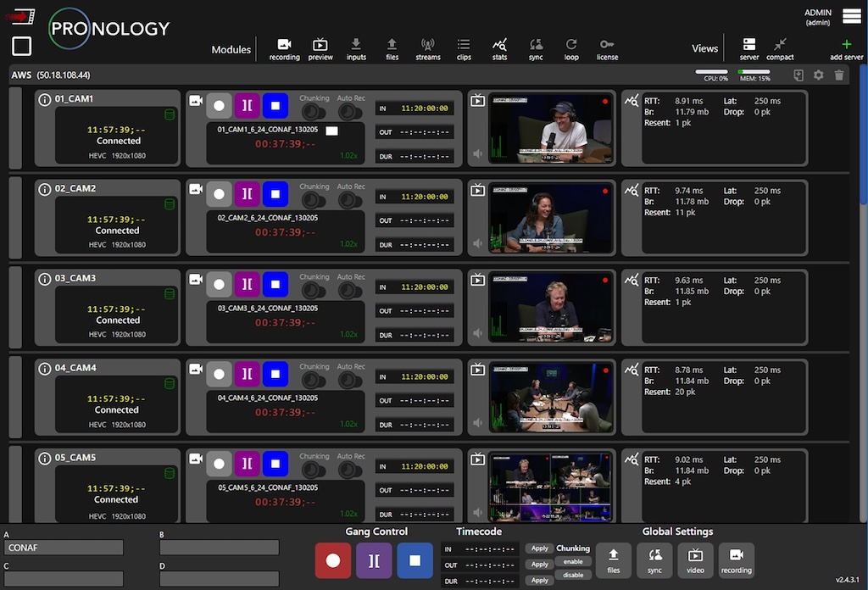Toggle Auto Rec knob for 03_CAM3

coord(350,291)
